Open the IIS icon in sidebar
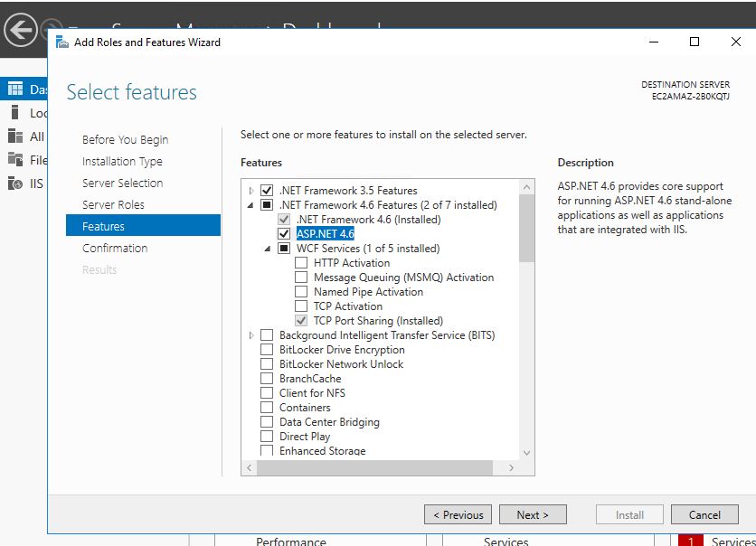756x546 pixels. tap(15, 184)
